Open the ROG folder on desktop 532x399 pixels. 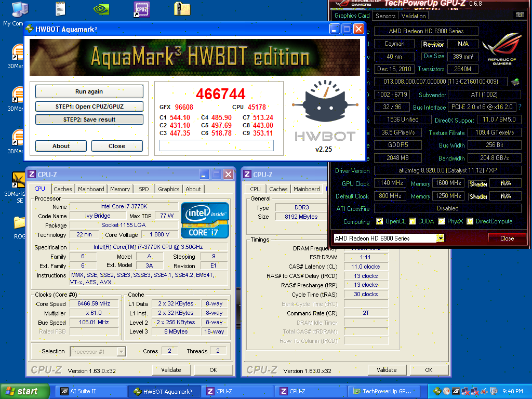click(19, 223)
